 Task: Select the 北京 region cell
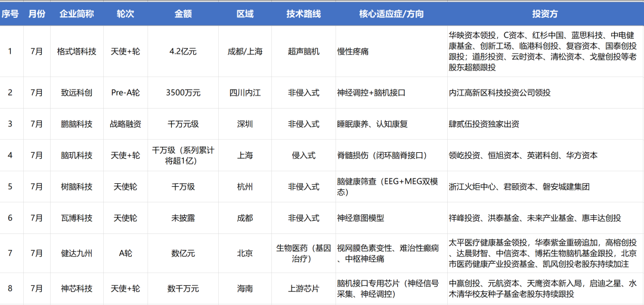point(245,253)
